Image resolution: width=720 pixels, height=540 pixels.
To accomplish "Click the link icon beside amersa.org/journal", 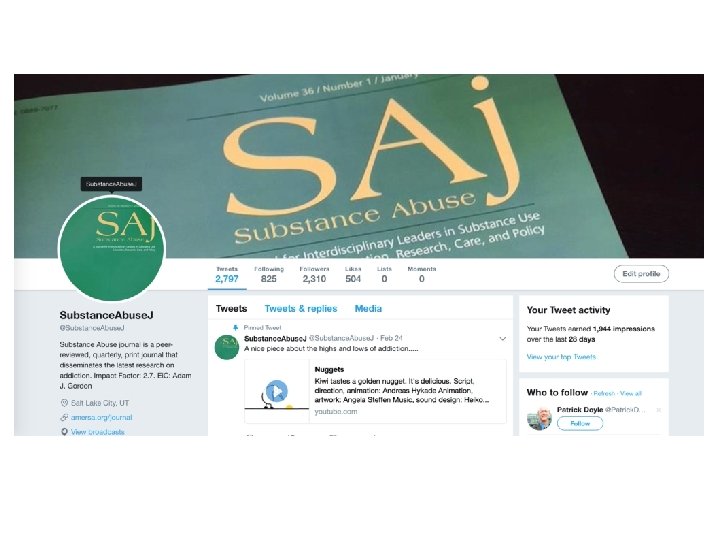I will click(64, 417).
